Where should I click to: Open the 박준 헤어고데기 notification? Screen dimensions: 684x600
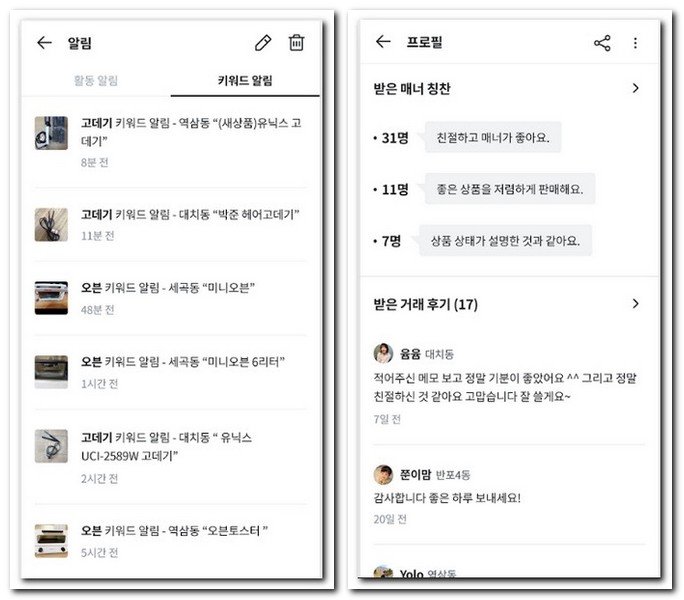tap(171, 225)
